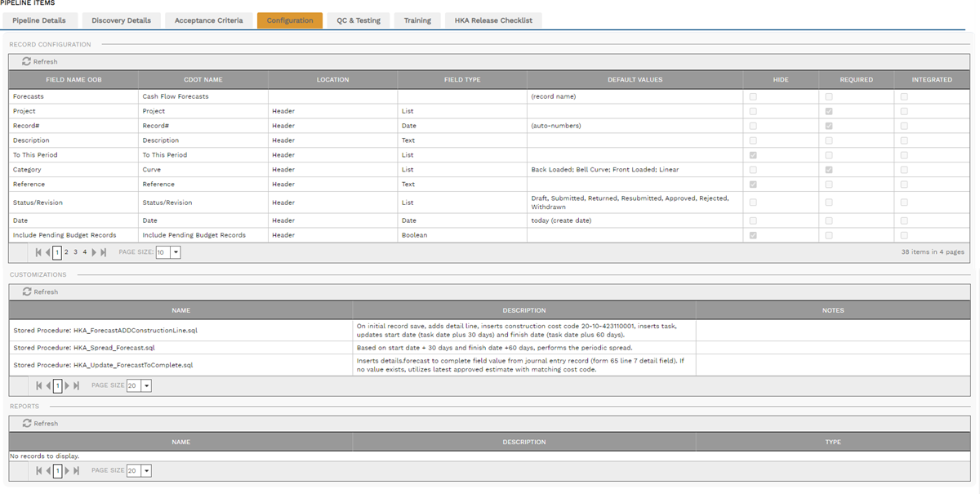Image resolution: width=980 pixels, height=494 pixels.
Task: Select page 1 in Customizations pager
Action: click(x=57, y=385)
